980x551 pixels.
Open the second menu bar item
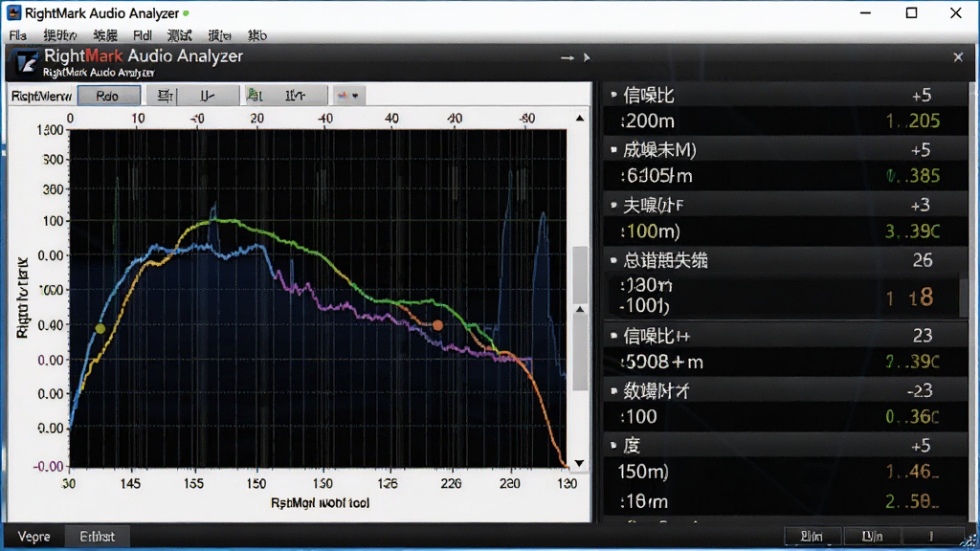tap(60, 35)
